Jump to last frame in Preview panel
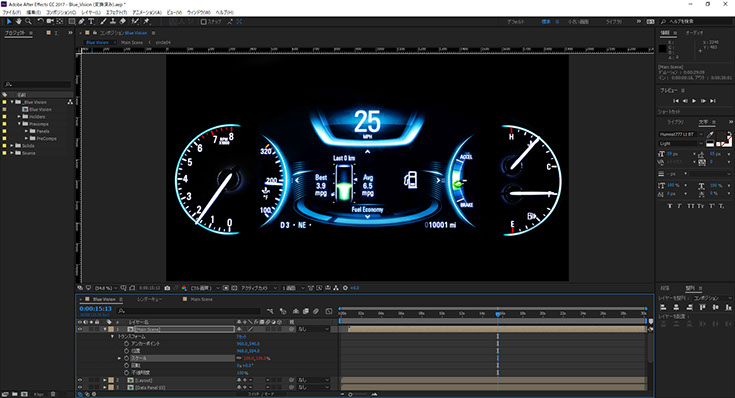The height and width of the screenshot is (398, 735). pos(713,101)
